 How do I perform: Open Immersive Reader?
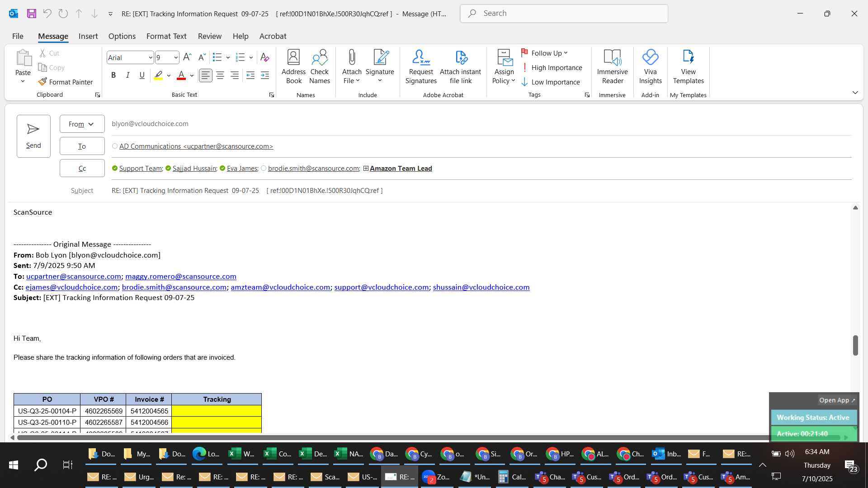(x=613, y=66)
